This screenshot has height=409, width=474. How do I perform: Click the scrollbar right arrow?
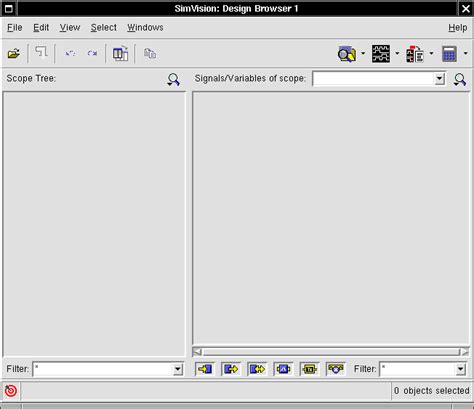(x=464, y=352)
